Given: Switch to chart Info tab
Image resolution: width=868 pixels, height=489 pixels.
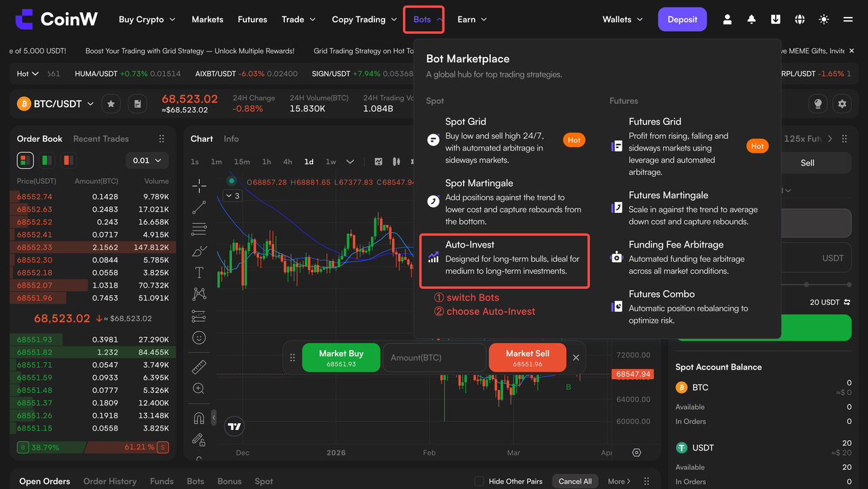Looking at the screenshot, I should tap(231, 139).
